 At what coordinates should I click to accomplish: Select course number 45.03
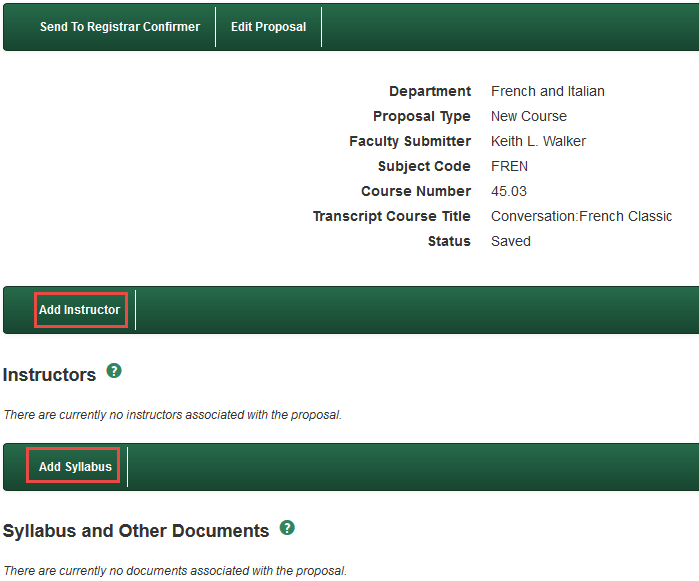[508, 191]
